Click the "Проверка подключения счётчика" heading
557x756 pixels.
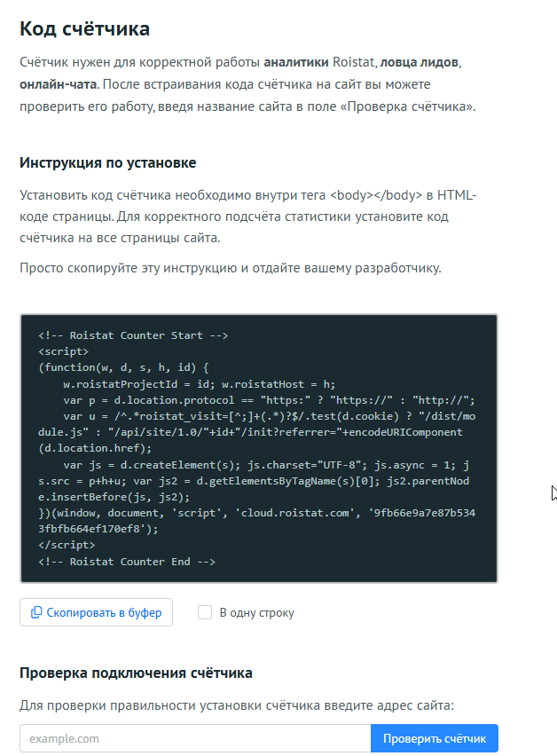[136, 673]
